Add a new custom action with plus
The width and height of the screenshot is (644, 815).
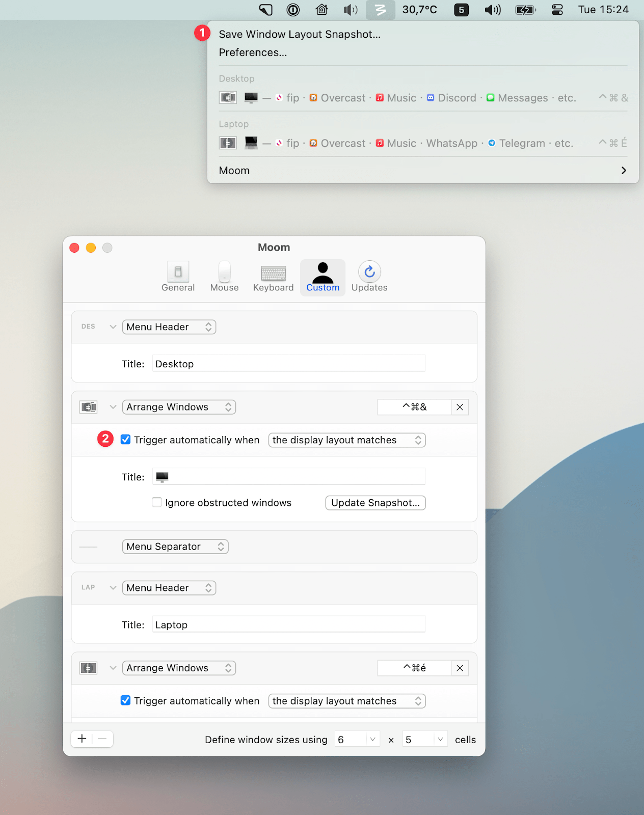[x=82, y=739]
